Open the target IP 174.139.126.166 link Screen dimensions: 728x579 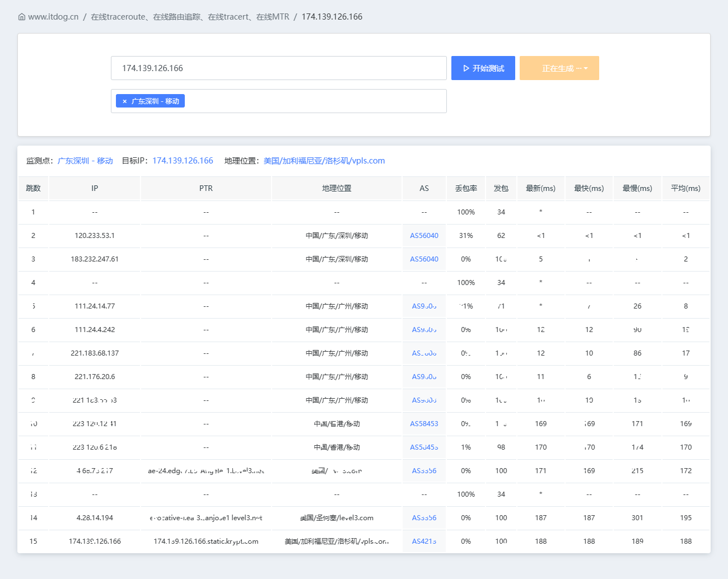click(x=183, y=161)
